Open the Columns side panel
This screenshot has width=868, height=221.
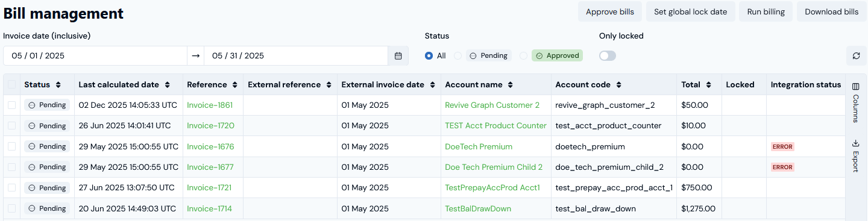(856, 103)
